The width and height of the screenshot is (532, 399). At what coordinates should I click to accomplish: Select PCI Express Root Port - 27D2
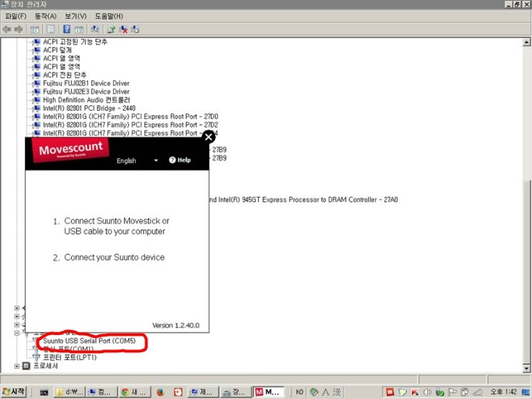(130, 125)
